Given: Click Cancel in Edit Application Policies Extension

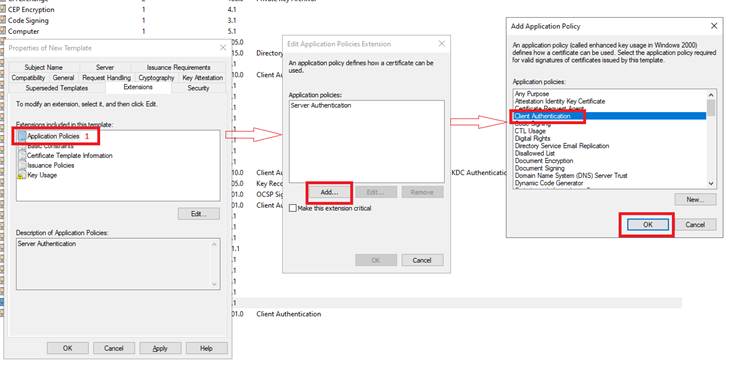Looking at the screenshot, I should (422, 260).
